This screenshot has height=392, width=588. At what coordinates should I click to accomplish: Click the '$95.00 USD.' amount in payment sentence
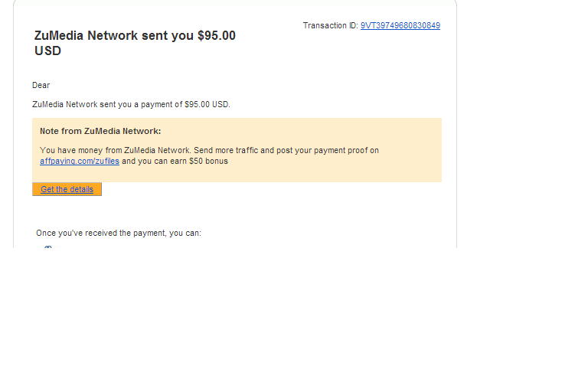tap(207, 104)
